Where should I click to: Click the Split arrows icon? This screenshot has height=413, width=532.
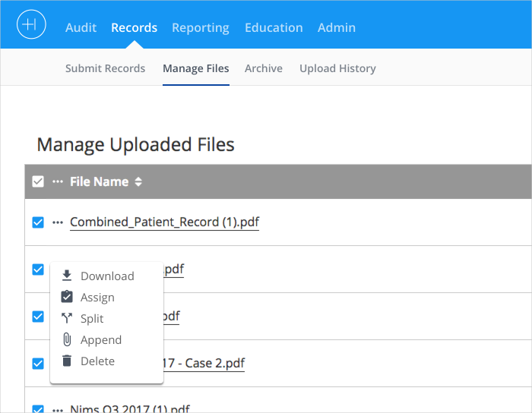(x=67, y=318)
